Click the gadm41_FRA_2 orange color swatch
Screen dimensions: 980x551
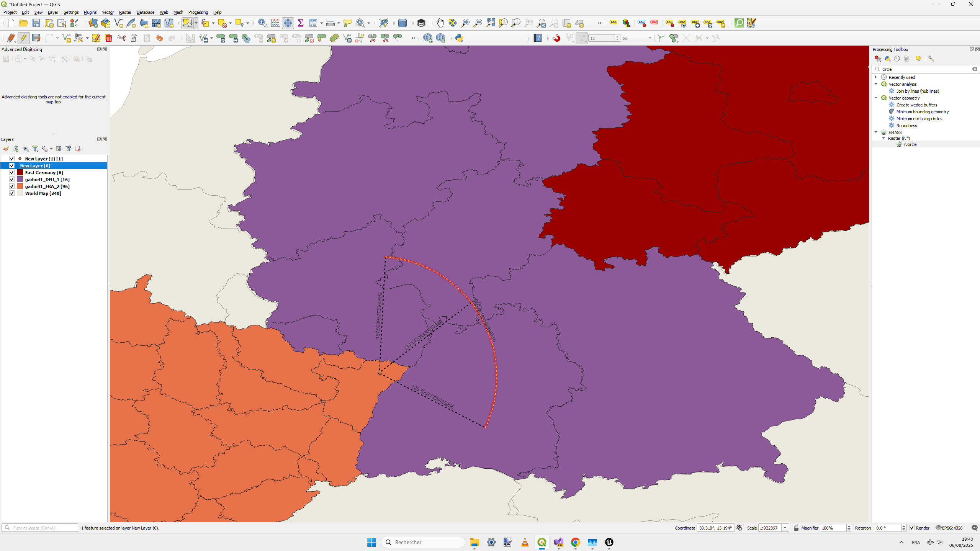(20, 186)
